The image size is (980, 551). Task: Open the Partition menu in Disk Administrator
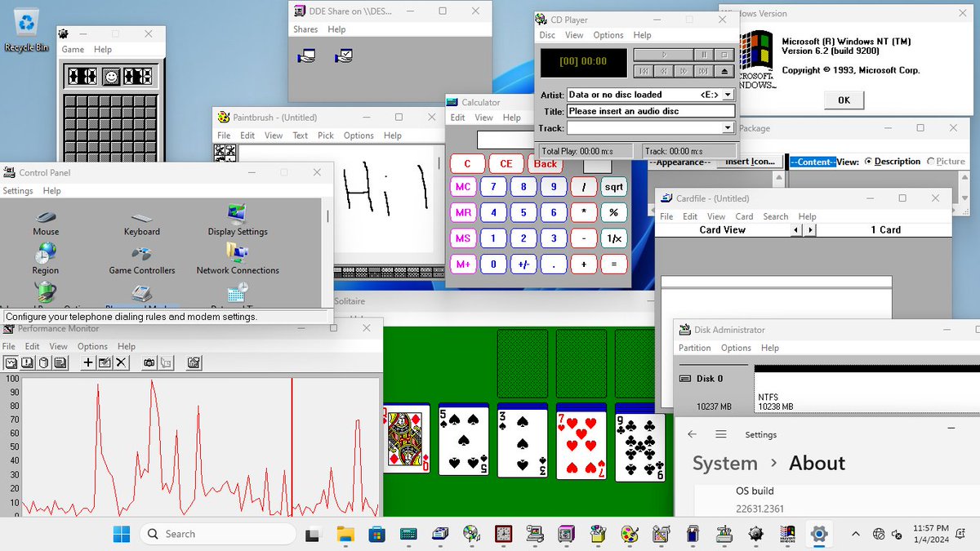[x=695, y=348]
